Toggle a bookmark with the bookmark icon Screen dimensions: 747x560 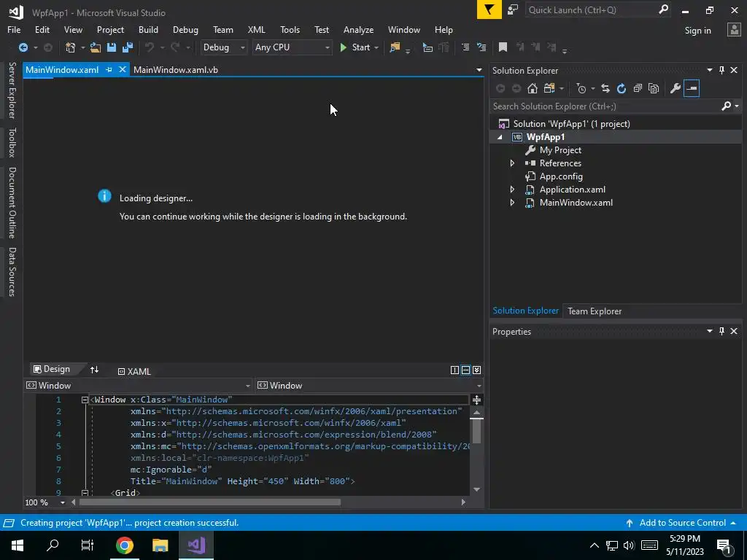(x=503, y=47)
